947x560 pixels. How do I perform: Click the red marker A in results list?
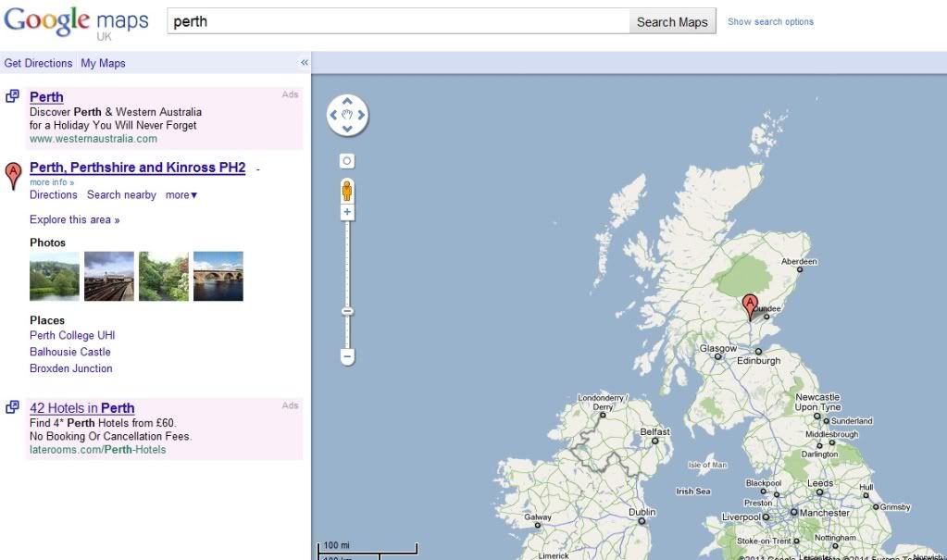(x=13, y=175)
